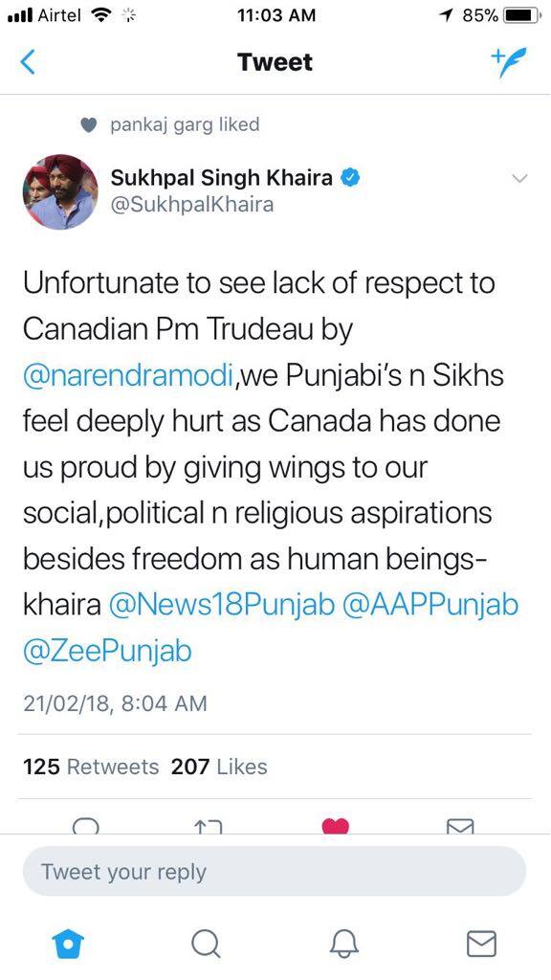Compose a new tweet with feather icon
This screenshot has width=551, height=980.
click(x=509, y=62)
